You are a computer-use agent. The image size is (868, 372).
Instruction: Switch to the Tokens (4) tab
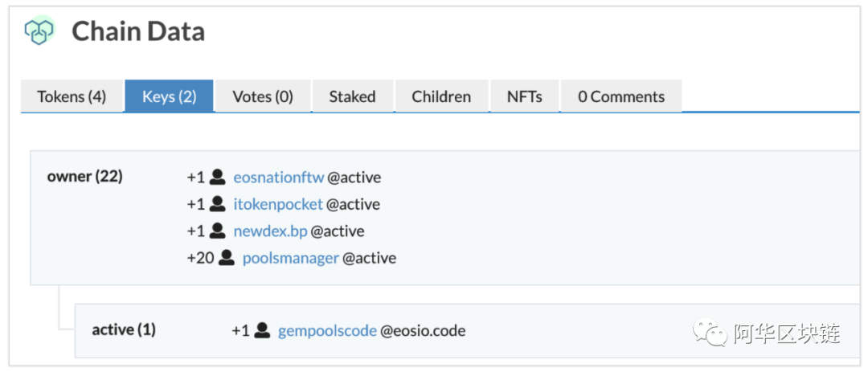pos(72,96)
